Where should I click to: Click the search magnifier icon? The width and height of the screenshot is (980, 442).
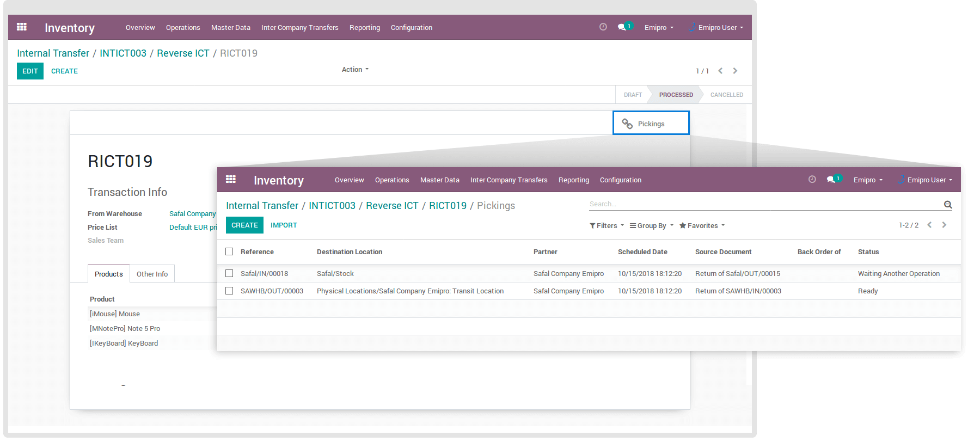[948, 205]
